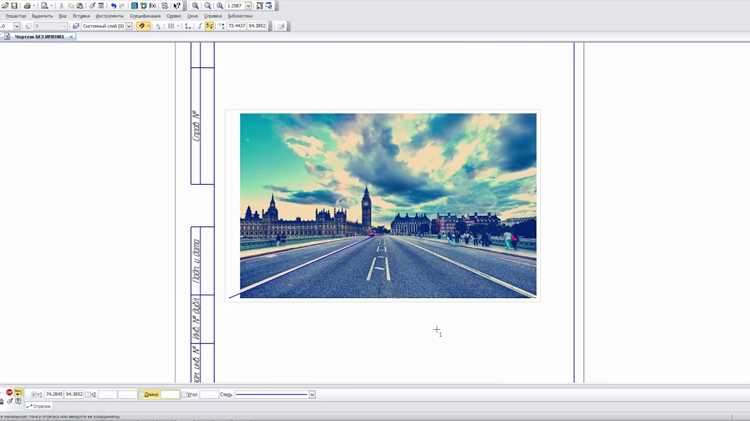Click the highlighted Длина button
The width and height of the screenshot is (750, 421).
coord(151,395)
